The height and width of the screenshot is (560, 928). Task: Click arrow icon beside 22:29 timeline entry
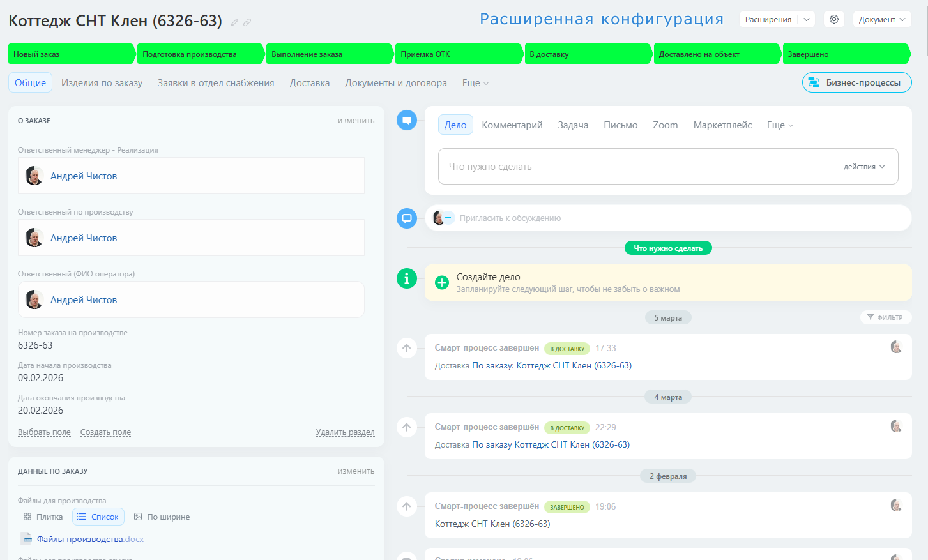pos(407,427)
